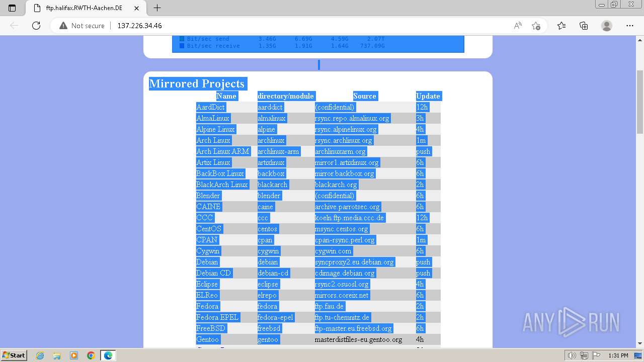644x362 pixels.
Task: Select the ftp.halifax.RWTH-Aachen.DE tab
Action: point(86,8)
